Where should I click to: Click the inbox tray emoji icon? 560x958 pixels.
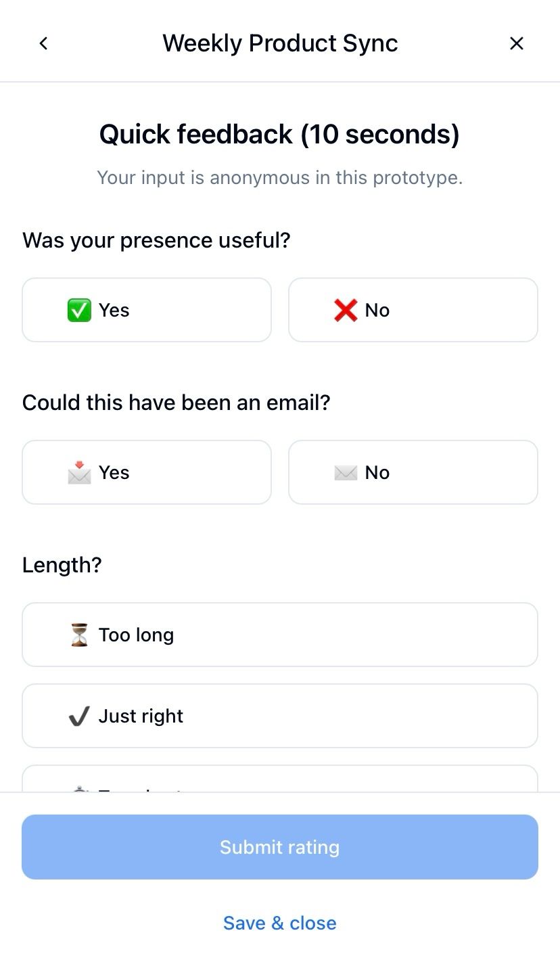pyautogui.click(x=79, y=472)
